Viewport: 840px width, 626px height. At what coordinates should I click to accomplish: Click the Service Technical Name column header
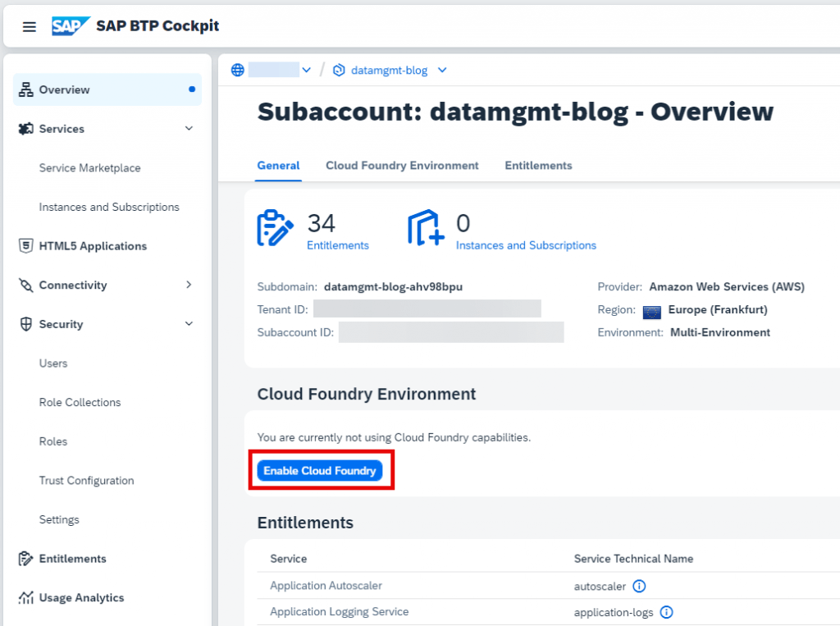634,559
